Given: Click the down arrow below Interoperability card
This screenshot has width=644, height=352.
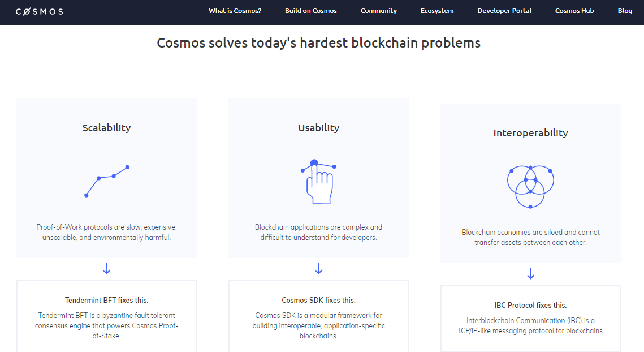Looking at the screenshot, I should click(x=531, y=274).
